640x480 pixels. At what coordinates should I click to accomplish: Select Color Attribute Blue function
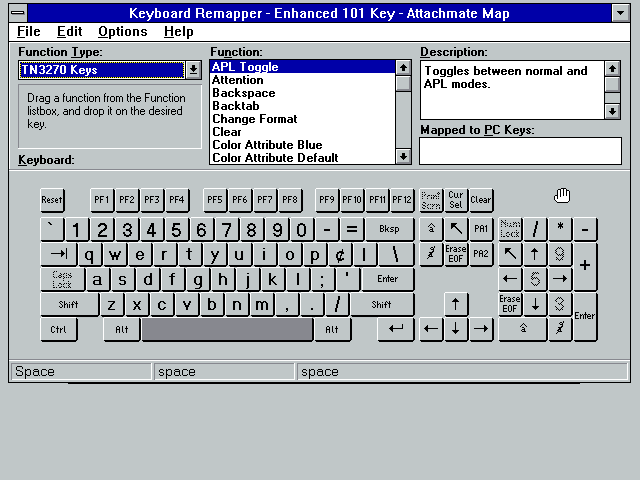(x=302, y=145)
